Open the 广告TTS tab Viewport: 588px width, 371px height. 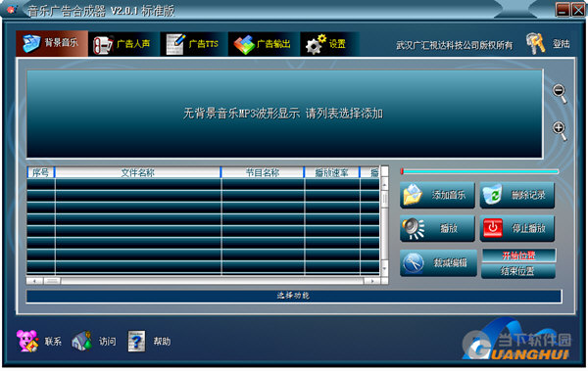click(193, 44)
